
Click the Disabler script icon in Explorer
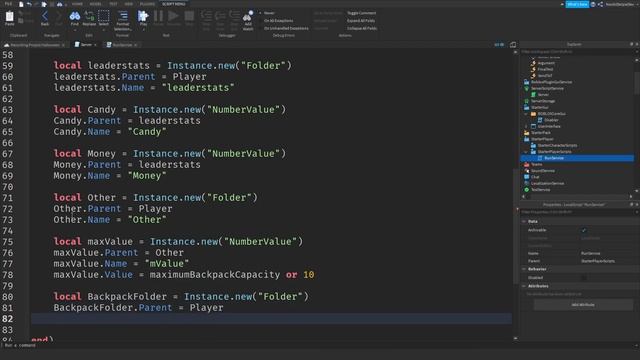[540, 120]
